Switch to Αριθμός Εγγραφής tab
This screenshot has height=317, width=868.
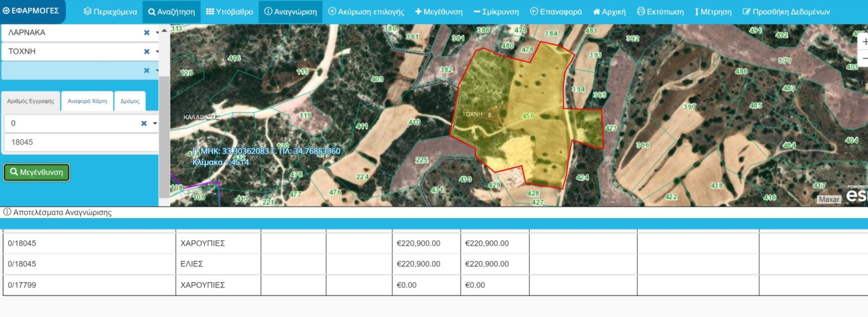point(31,101)
